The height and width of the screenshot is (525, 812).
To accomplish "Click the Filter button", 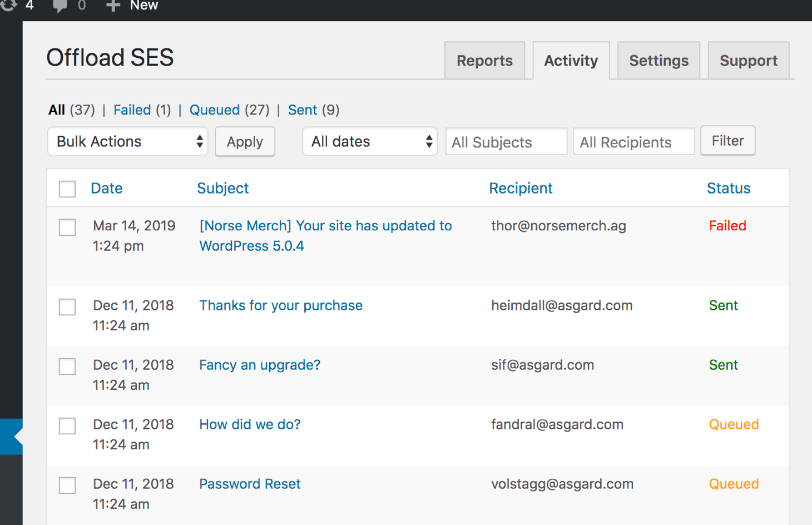I will tap(727, 141).
